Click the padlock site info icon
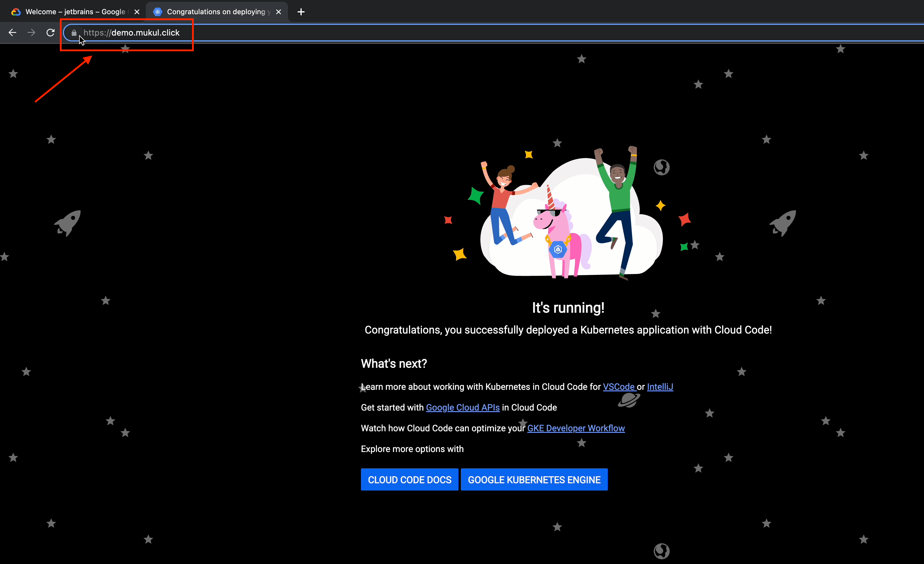This screenshot has height=564, width=924. click(74, 33)
